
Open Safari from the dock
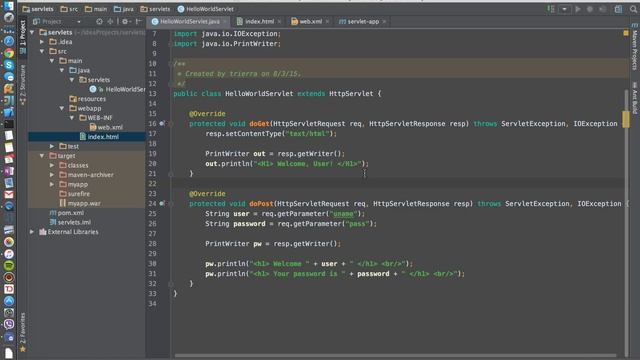(x=9, y=41)
